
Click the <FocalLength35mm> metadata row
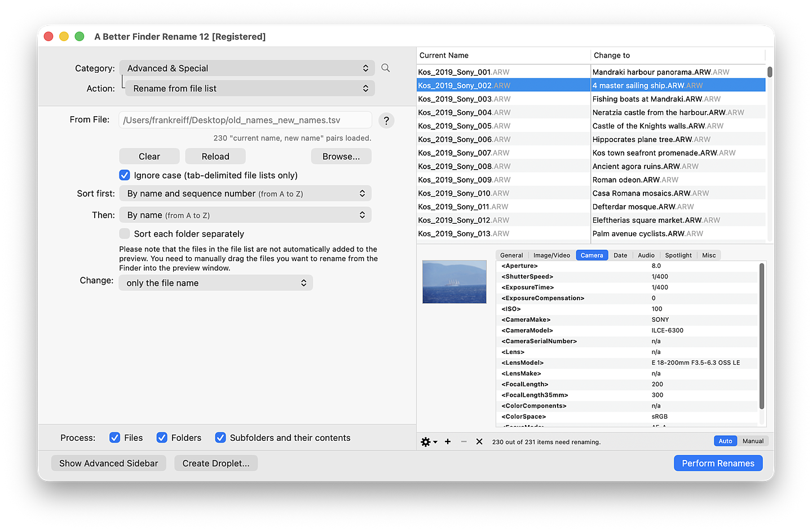click(627, 395)
